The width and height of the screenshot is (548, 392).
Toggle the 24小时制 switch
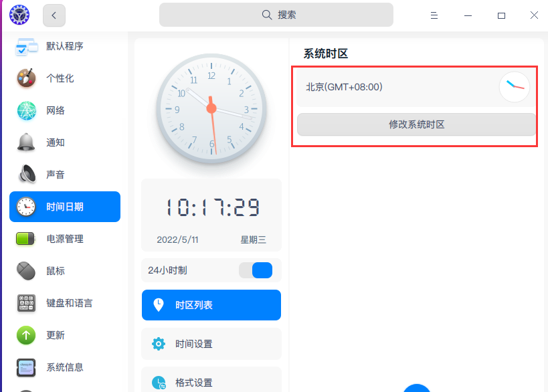pos(256,270)
